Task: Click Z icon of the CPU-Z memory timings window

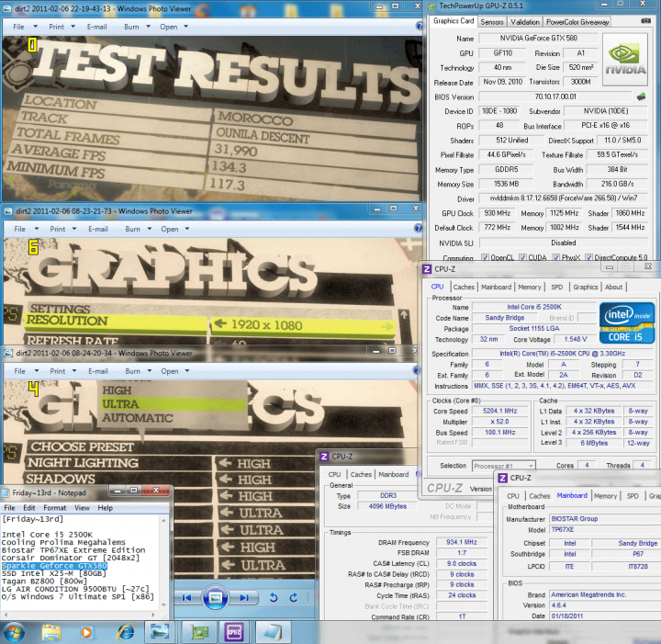Action: click(x=324, y=457)
